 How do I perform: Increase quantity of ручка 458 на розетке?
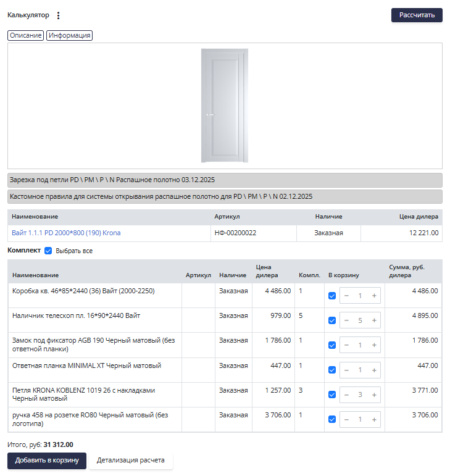[374, 419]
